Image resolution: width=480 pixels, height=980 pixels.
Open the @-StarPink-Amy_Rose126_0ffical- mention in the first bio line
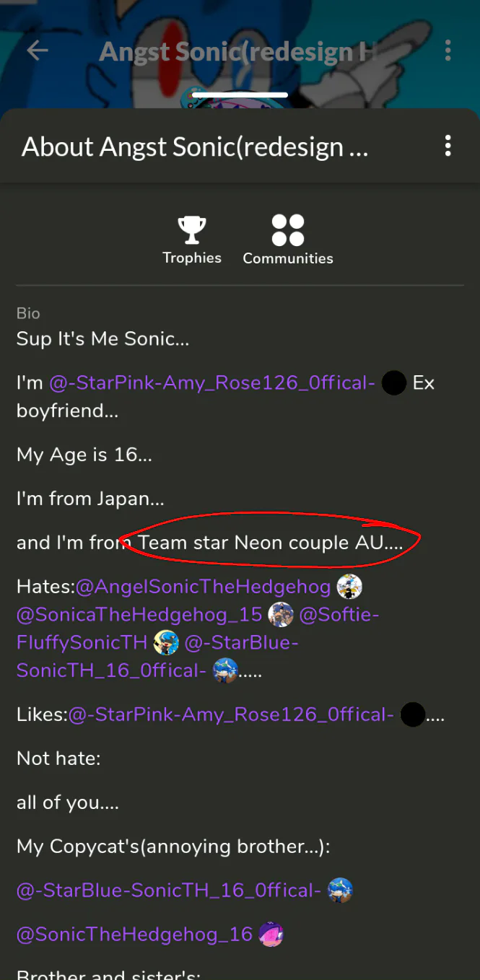click(x=211, y=383)
